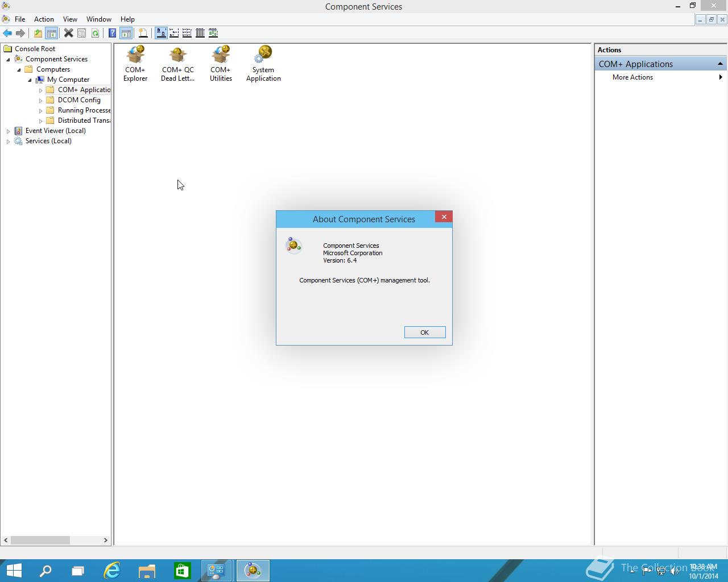728x582 pixels.
Task: Collapse the My Computer tree node
Action: (30, 80)
